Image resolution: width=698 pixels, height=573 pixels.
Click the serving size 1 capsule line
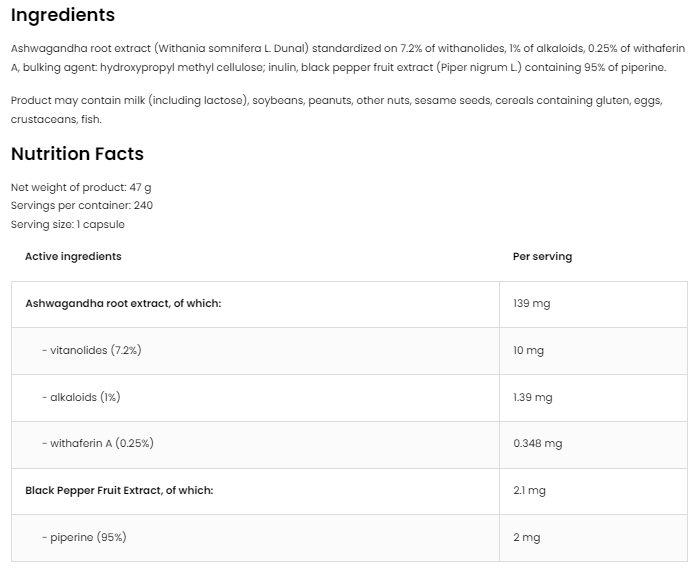click(x=68, y=224)
